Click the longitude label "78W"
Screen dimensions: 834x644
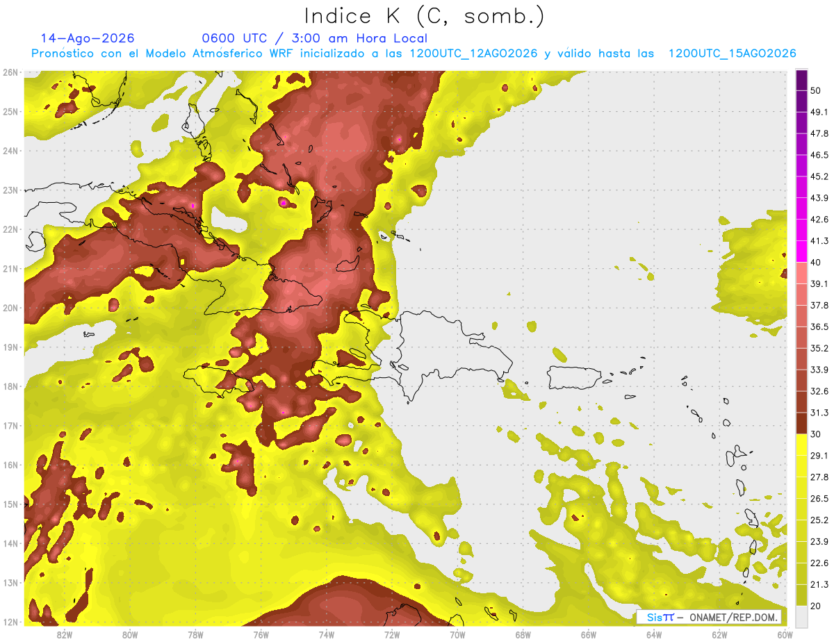[195, 634]
